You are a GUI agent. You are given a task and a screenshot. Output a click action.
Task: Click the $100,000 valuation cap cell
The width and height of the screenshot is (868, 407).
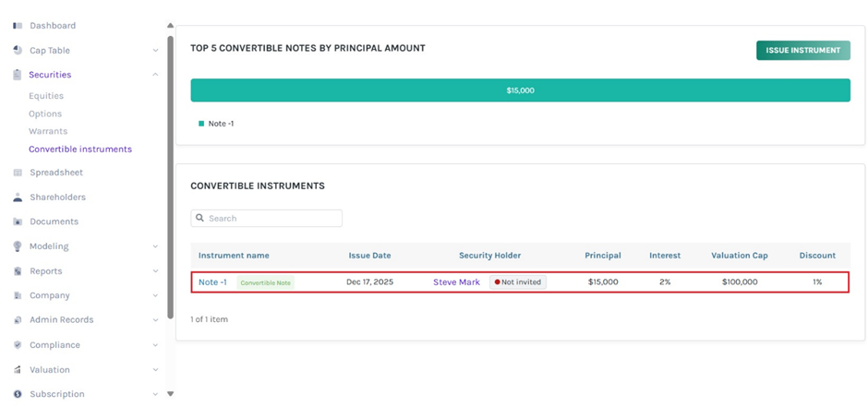pyautogui.click(x=740, y=282)
